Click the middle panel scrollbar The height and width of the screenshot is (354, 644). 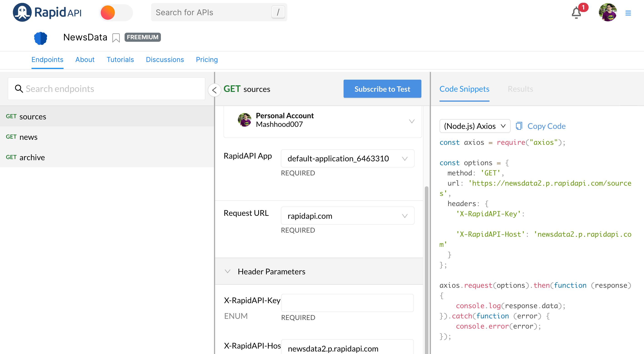tap(426, 270)
